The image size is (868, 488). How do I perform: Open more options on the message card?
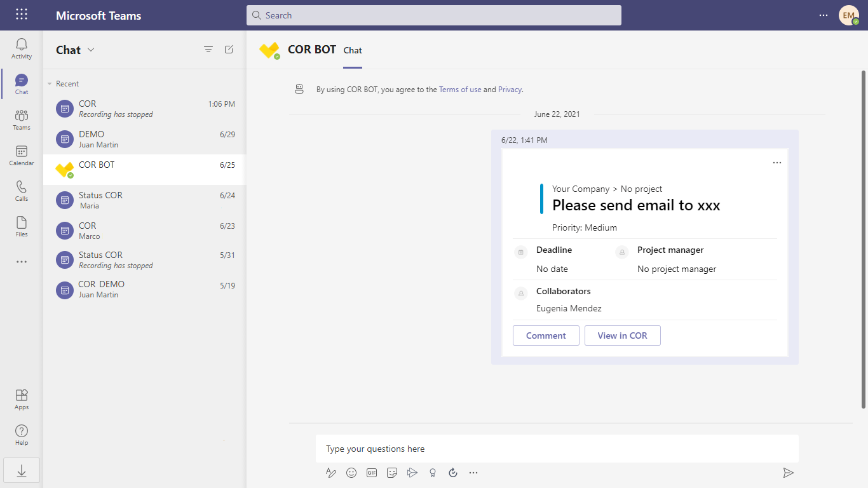[x=777, y=163]
